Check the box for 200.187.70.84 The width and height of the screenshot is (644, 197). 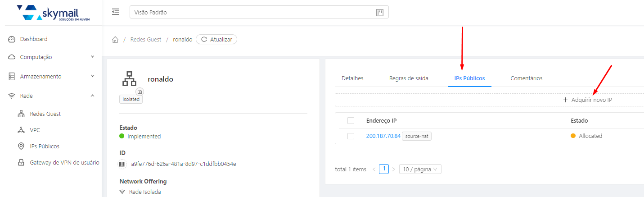(x=351, y=136)
